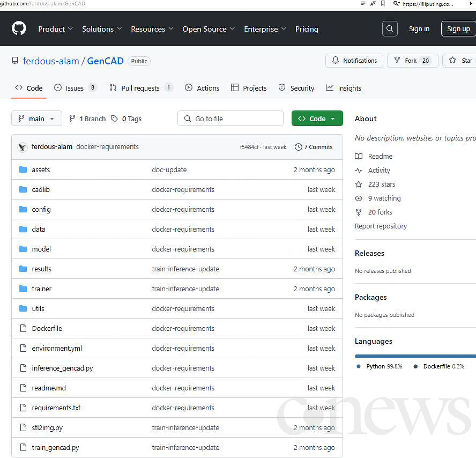476x458 pixels.
Task: Click the Python 99.8% language entry
Action: point(380,366)
